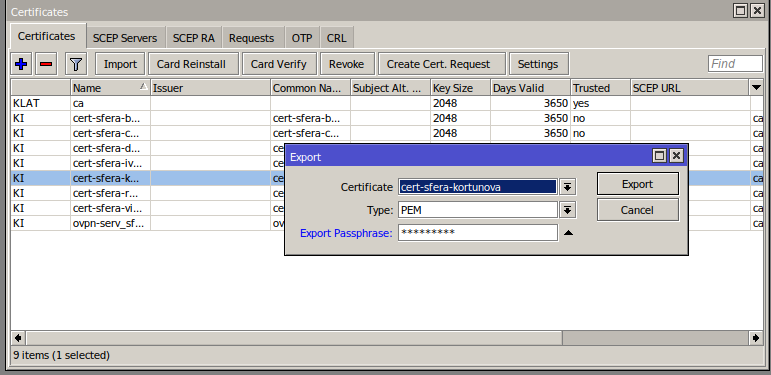Switch to the SCEP RA tab
Viewport: 771px width, 375px height.
click(194, 38)
